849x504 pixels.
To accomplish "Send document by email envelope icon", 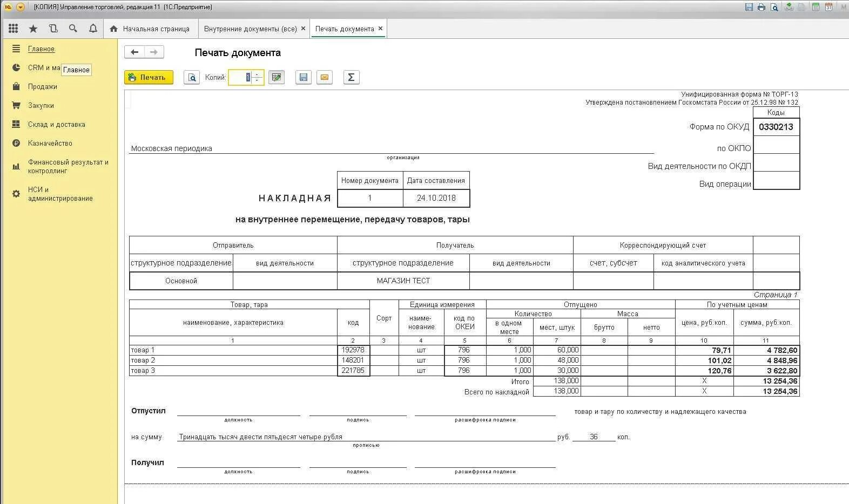I will pyautogui.click(x=324, y=77).
